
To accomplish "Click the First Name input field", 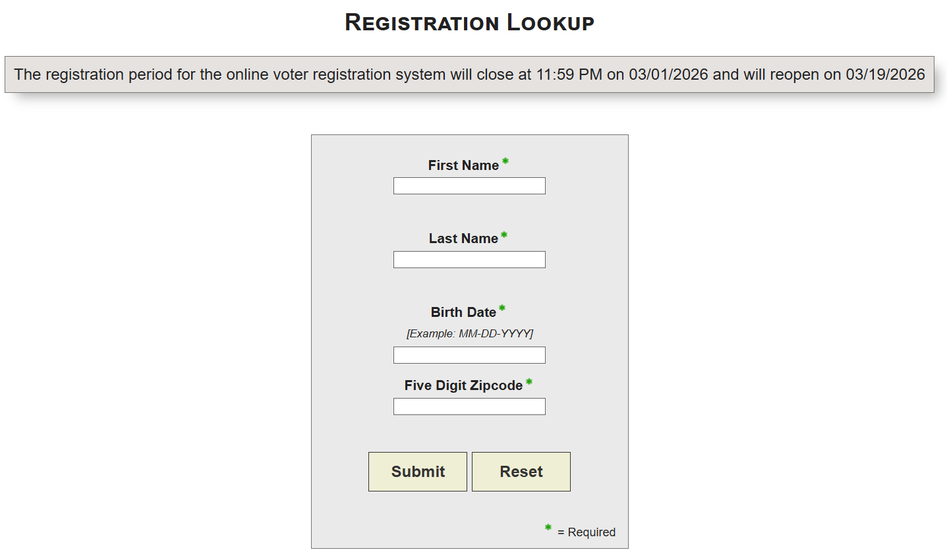I will click(469, 186).
